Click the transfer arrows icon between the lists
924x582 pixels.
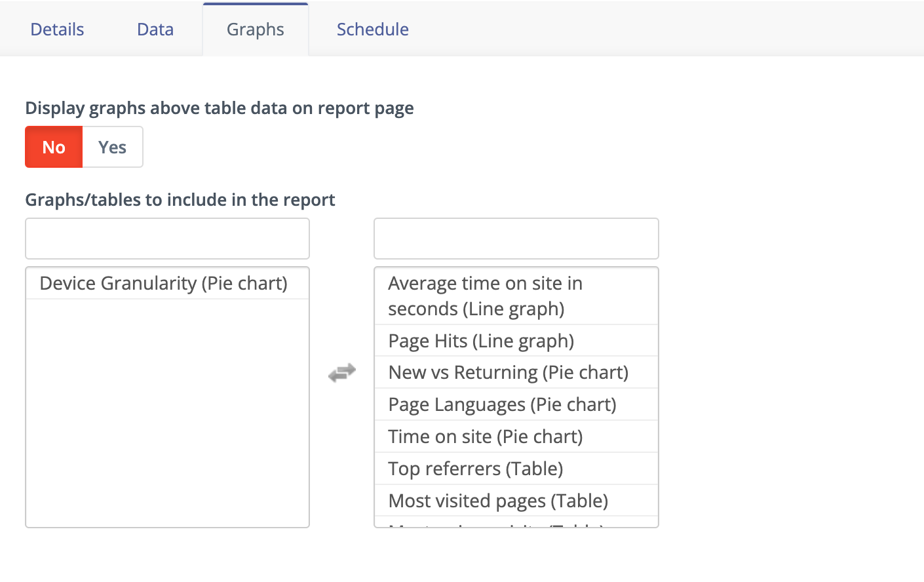pos(341,372)
